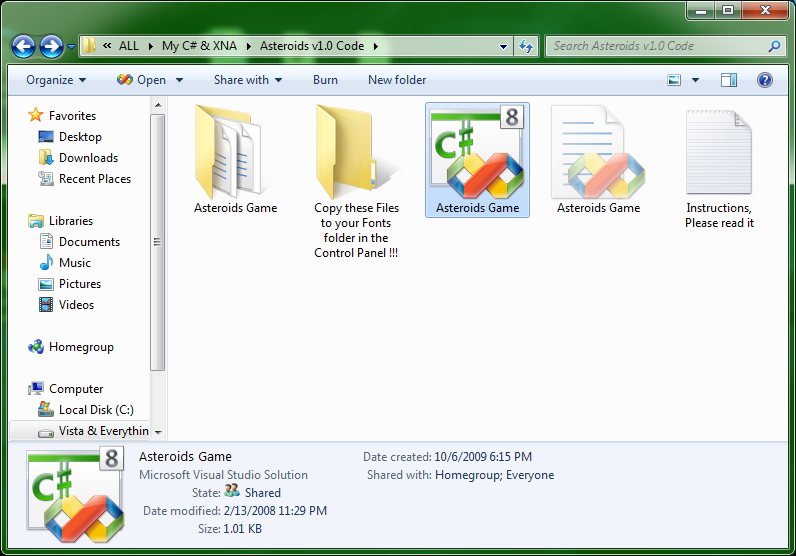The width and height of the screenshot is (796, 556).
Task: Open the change view options dropdown arrow
Action: point(695,80)
